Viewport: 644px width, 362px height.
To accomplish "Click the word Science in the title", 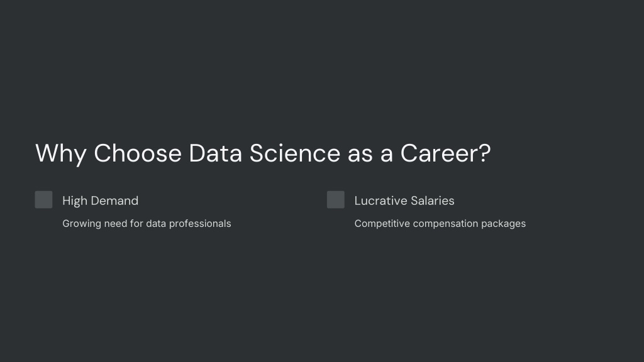I will 295,153.
